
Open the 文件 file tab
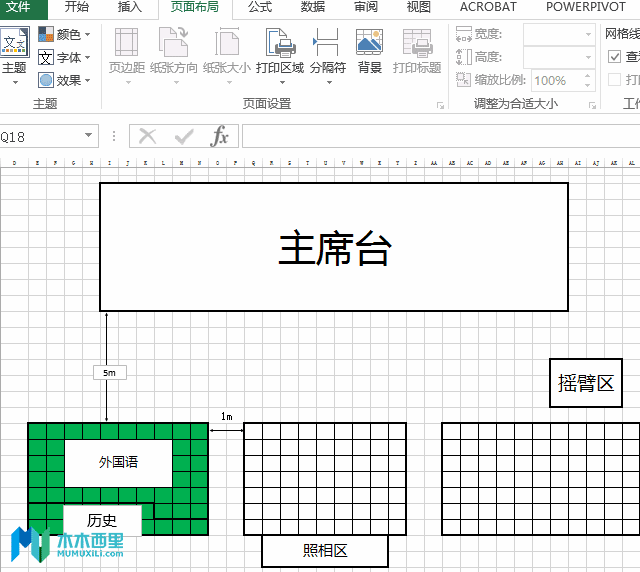(x=18, y=7)
